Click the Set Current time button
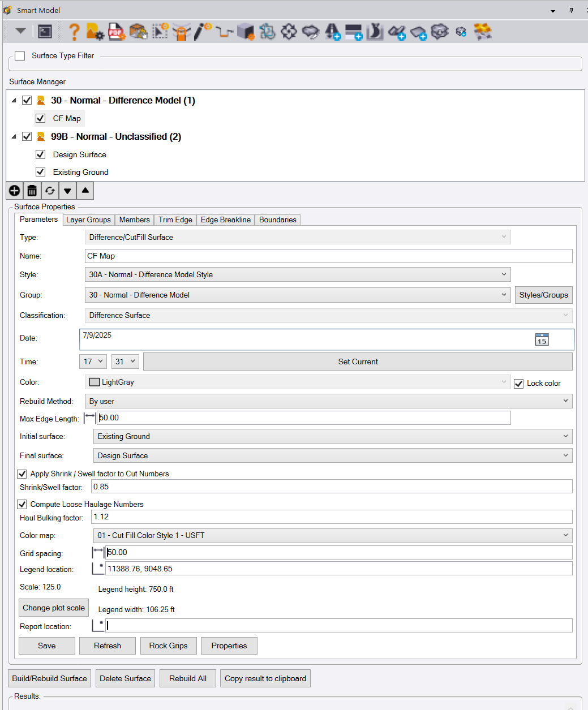 point(358,362)
